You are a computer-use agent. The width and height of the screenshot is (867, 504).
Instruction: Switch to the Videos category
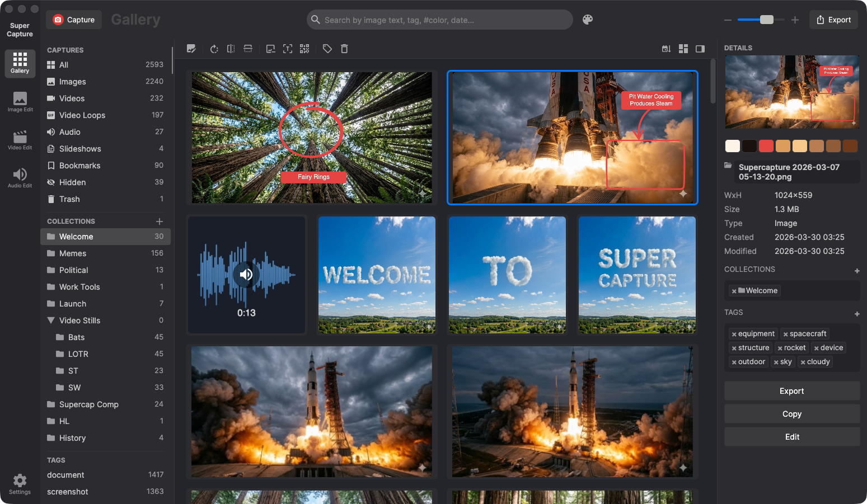(x=71, y=98)
